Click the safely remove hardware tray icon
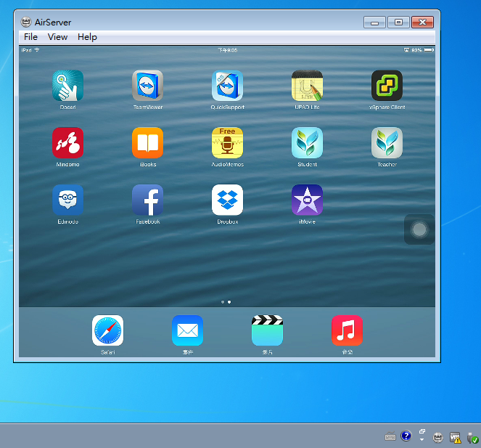481x448 pixels. tap(472, 438)
